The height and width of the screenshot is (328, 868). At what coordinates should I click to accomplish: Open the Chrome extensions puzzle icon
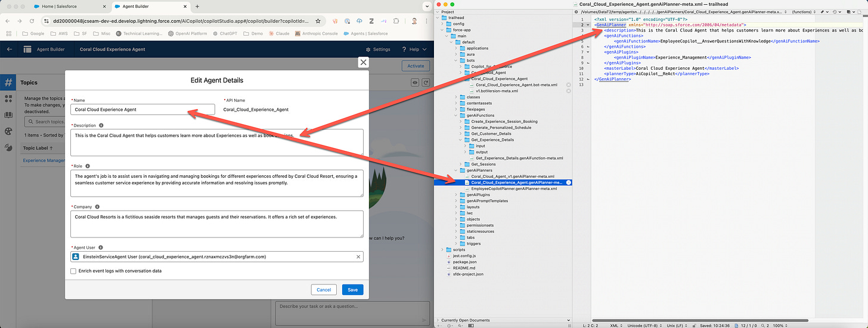pos(397,20)
